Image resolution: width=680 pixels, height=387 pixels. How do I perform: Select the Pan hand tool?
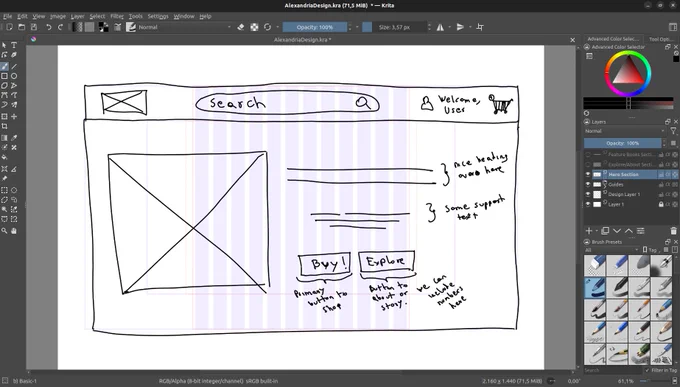(x=14, y=231)
